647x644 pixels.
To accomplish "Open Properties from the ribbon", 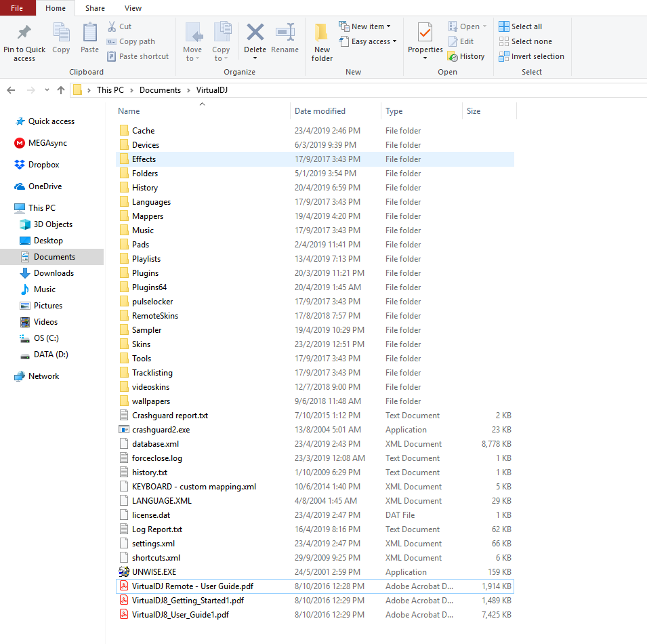I will click(425, 34).
